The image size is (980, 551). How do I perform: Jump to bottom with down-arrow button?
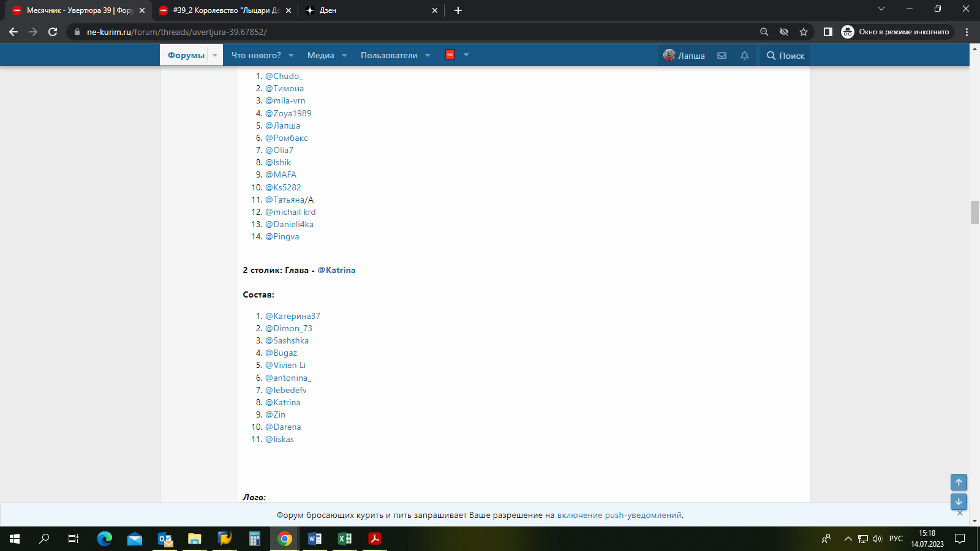[959, 501]
